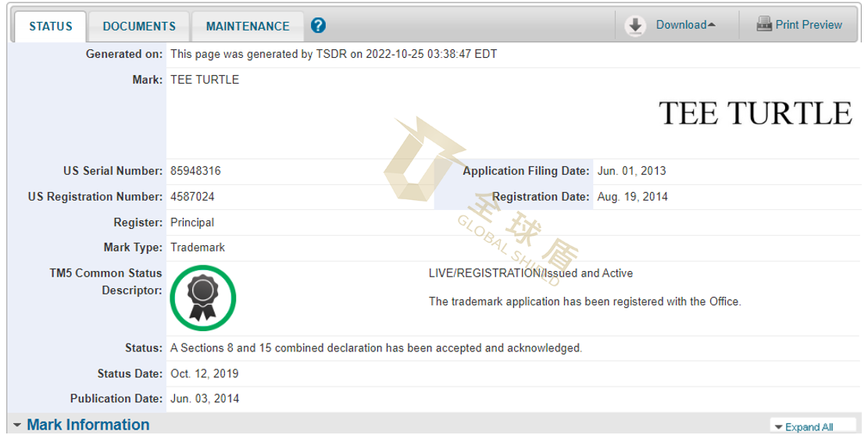Open Print Preview

(x=808, y=25)
